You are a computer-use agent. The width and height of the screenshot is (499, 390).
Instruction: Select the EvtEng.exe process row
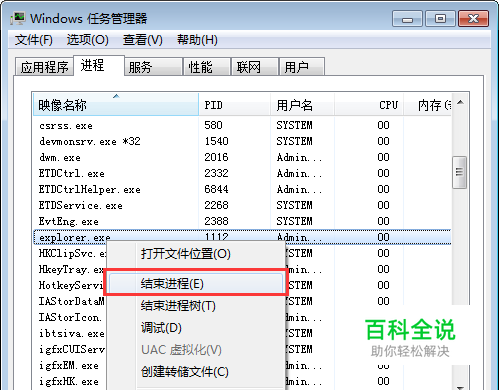(242, 221)
